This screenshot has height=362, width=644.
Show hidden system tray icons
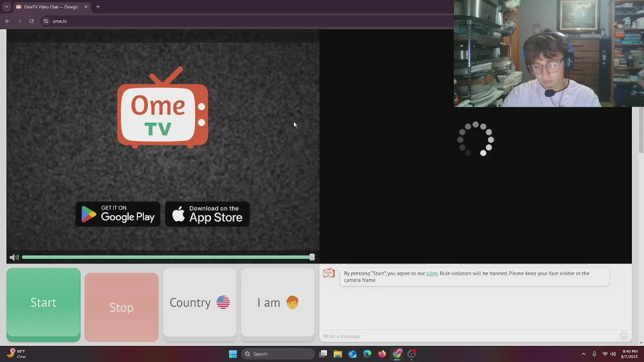pyautogui.click(x=584, y=354)
